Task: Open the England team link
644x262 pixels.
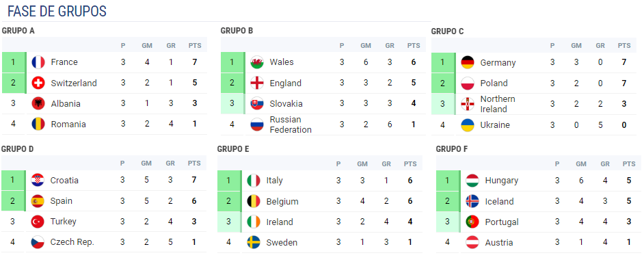Action: [286, 83]
